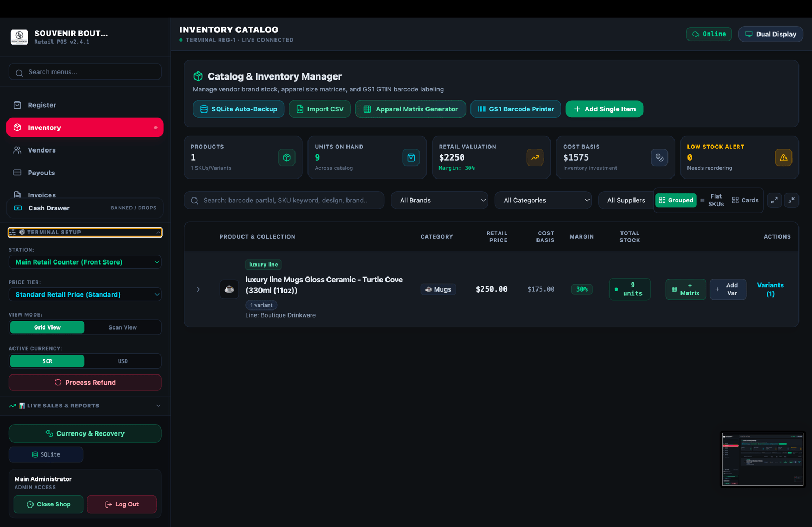Viewport: 812px width, 527px height.
Task: Click the dual display preview thumbnail
Action: click(763, 459)
